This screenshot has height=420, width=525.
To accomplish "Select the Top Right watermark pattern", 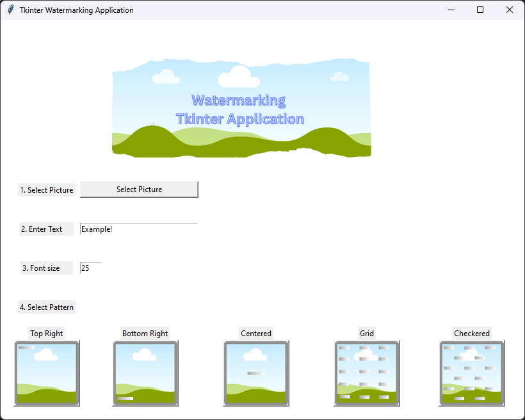I will (46, 373).
